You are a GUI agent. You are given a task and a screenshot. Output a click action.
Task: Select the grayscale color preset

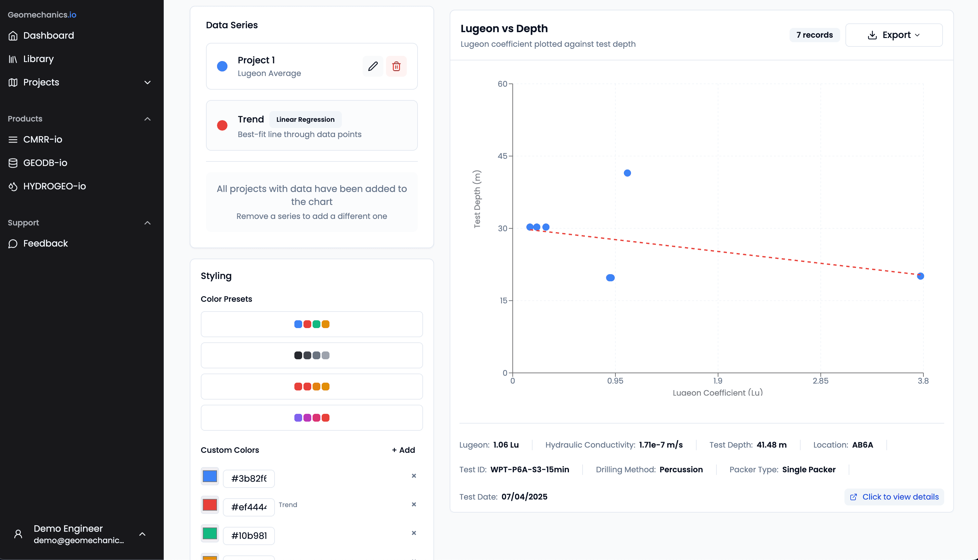tap(312, 355)
